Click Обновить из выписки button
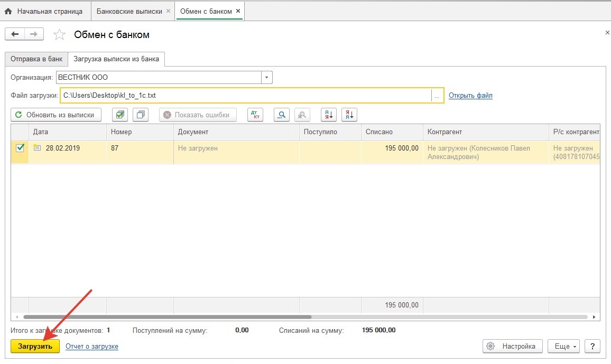This screenshot has width=611, height=364. [x=56, y=115]
